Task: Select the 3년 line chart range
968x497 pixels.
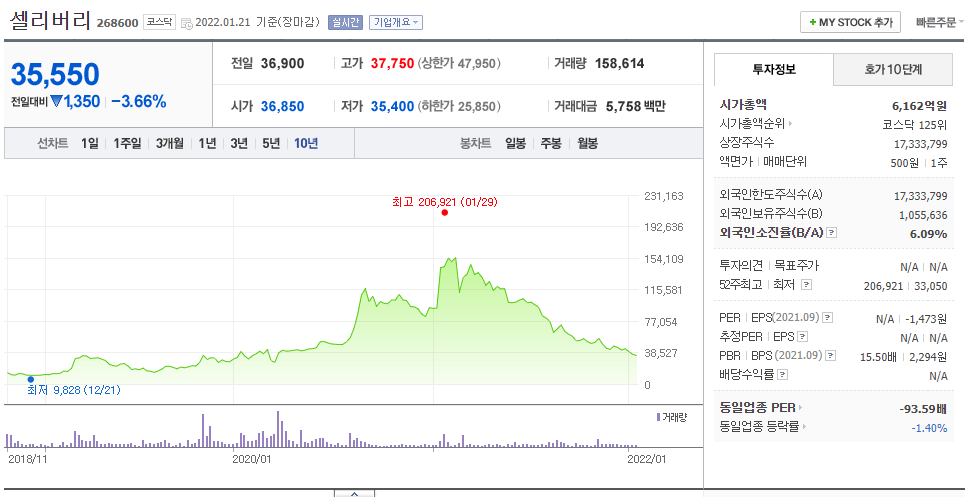Action: (x=239, y=143)
